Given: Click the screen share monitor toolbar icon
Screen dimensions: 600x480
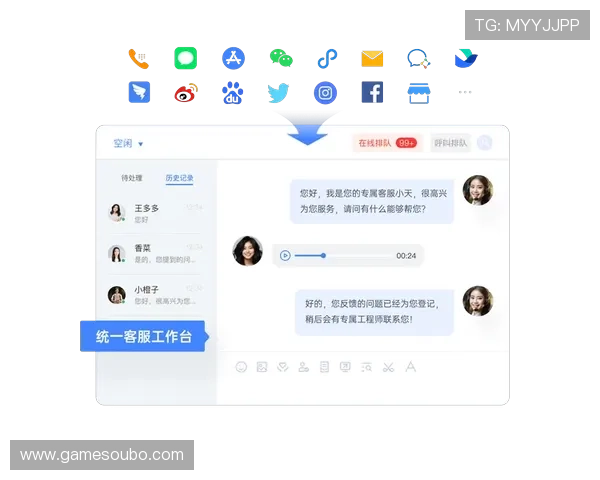Looking at the screenshot, I should point(345,367).
